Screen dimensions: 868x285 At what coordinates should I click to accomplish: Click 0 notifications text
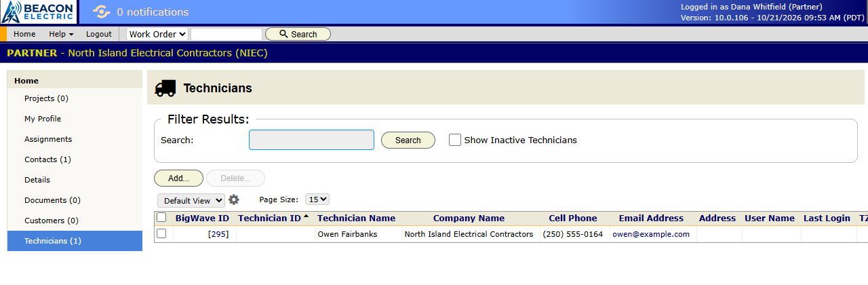153,12
